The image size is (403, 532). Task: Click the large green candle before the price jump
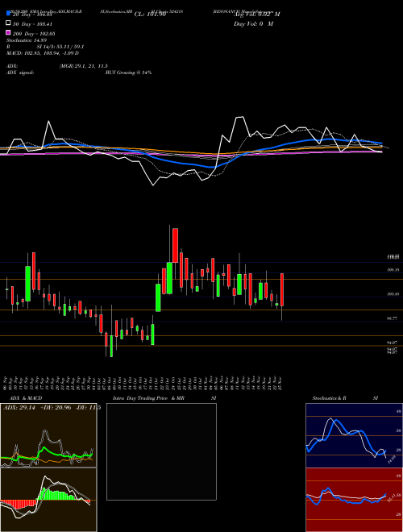coord(158,297)
